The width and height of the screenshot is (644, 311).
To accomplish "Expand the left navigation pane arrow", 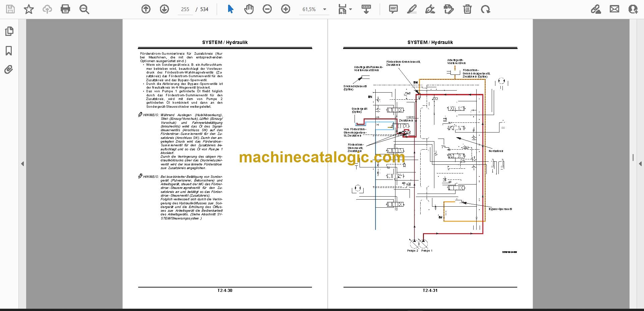I will tap(22, 164).
